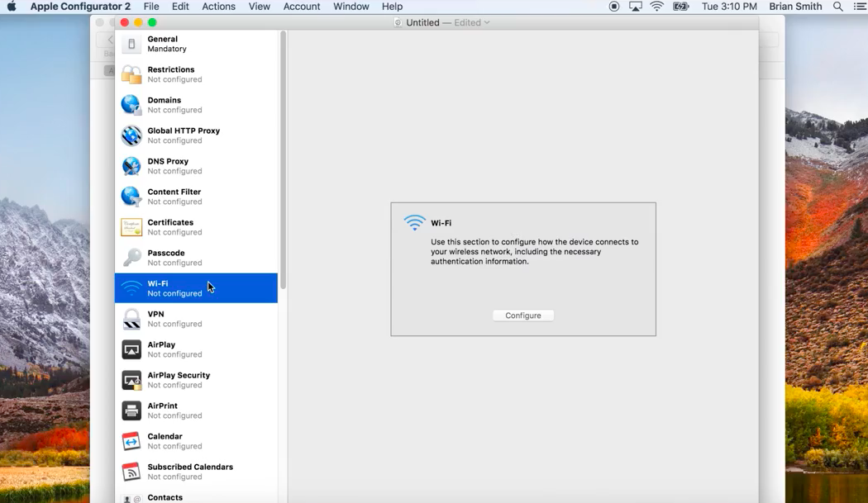Click the Subscribed Calendars feed icon
The height and width of the screenshot is (503, 868).
tap(131, 472)
